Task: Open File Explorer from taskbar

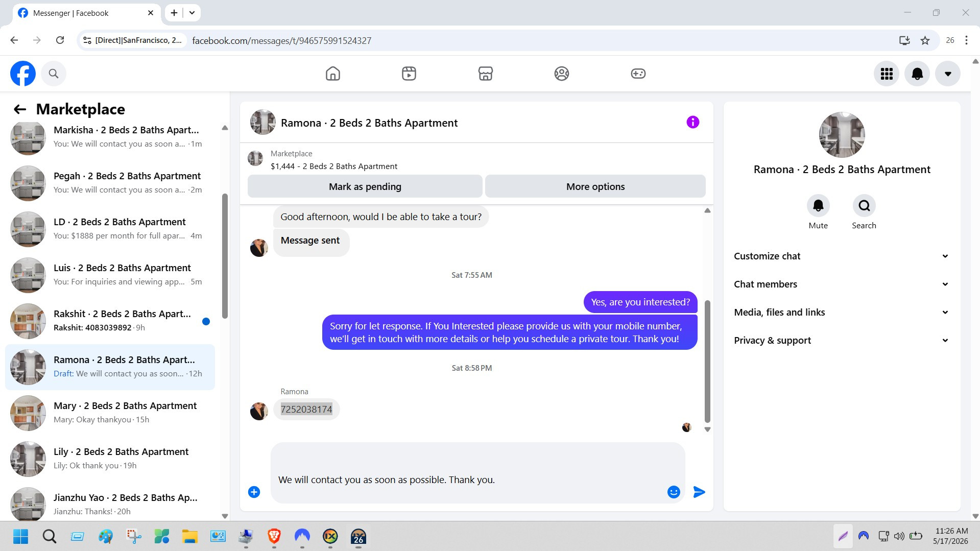Action: pos(189,537)
